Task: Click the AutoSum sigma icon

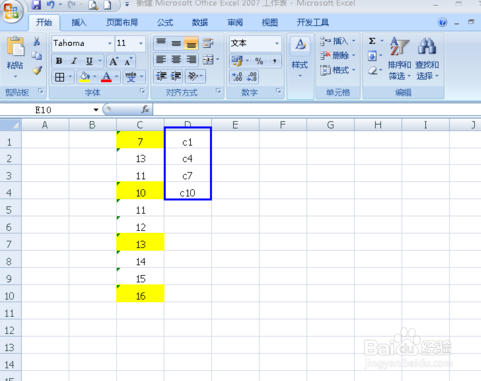Action: click(372, 41)
